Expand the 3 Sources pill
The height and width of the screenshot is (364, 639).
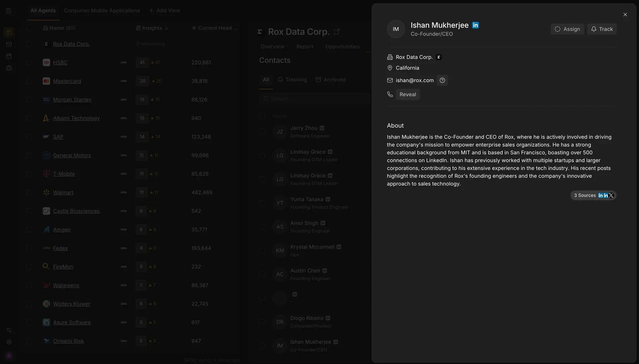pos(585,195)
